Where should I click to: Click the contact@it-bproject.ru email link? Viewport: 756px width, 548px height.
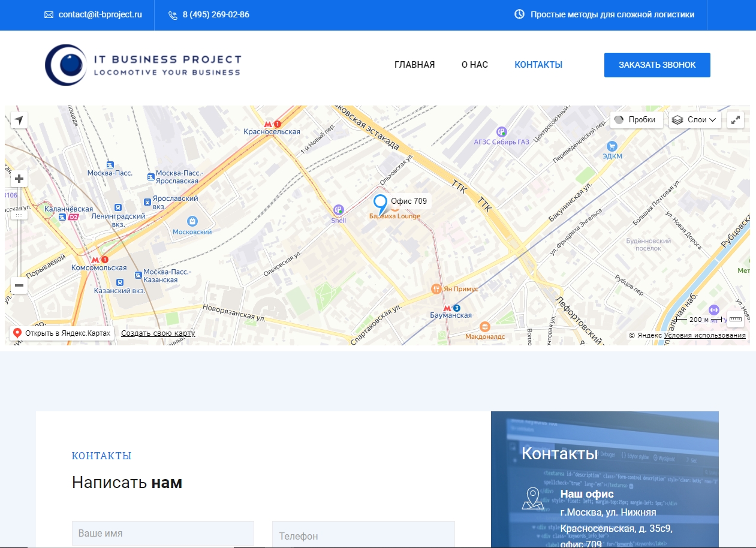(100, 14)
